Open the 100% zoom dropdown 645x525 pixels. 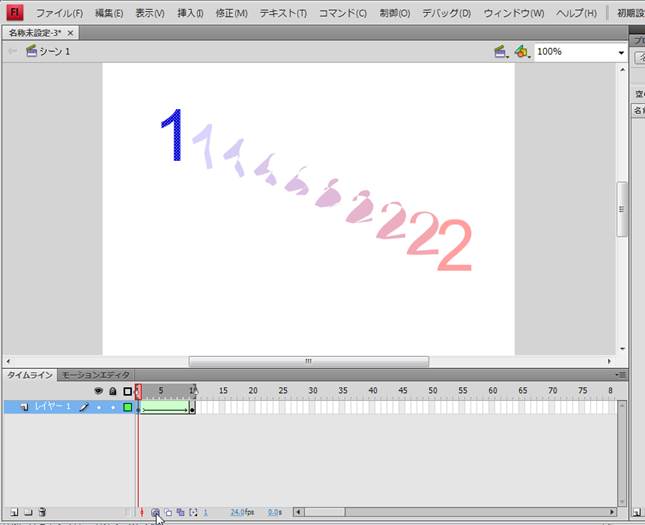620,52
